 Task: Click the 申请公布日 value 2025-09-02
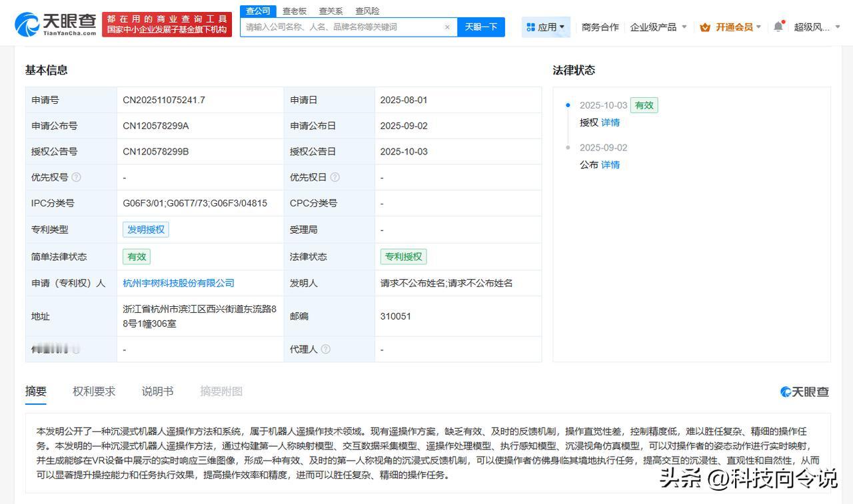[x=404, y=126]
